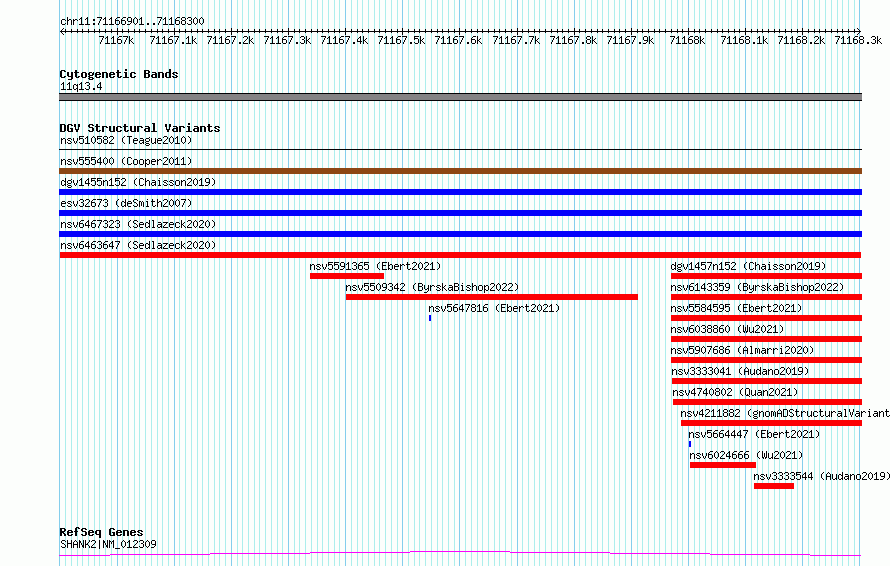Click nsv5907686 (Almarri2020) label
890x566 pixels.
click(x=742, y=350)
